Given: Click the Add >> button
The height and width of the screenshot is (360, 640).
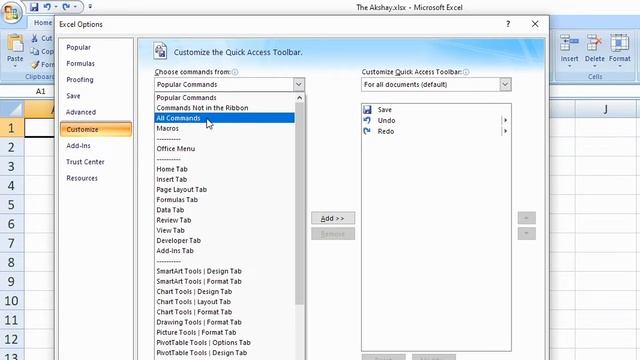Looking at the screenshot, I should coord(333,218).
